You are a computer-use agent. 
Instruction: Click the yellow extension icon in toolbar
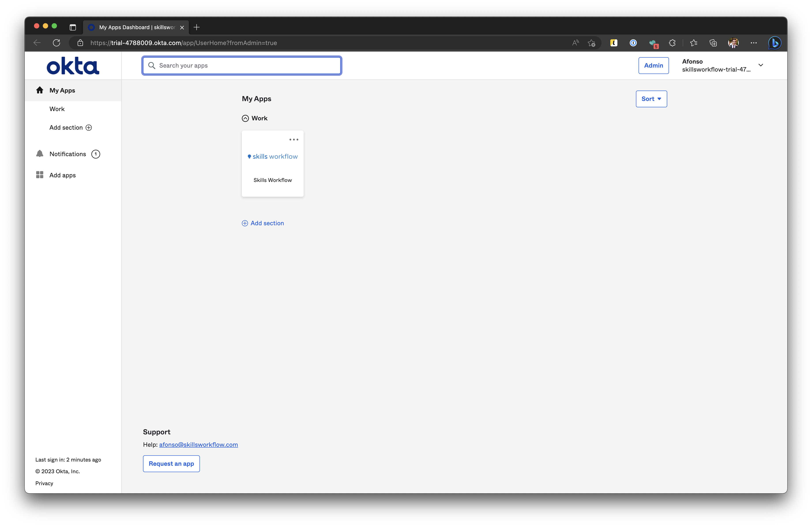point(614,43)
